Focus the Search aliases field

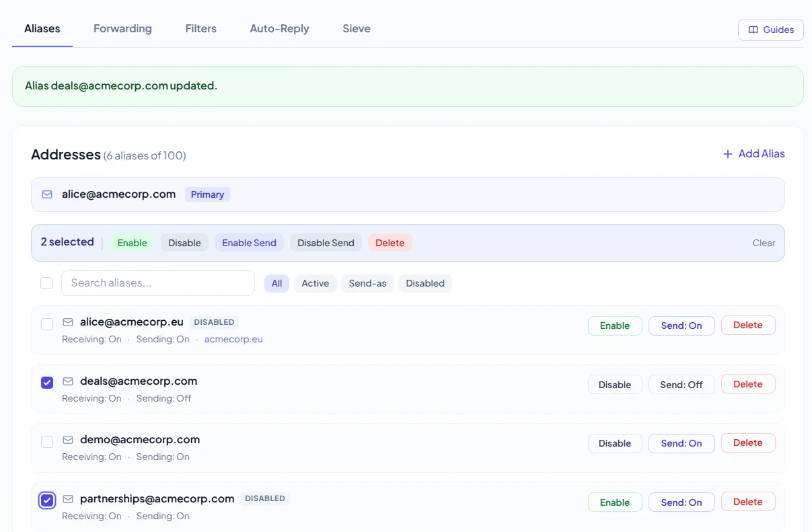(x=158, y=283)
